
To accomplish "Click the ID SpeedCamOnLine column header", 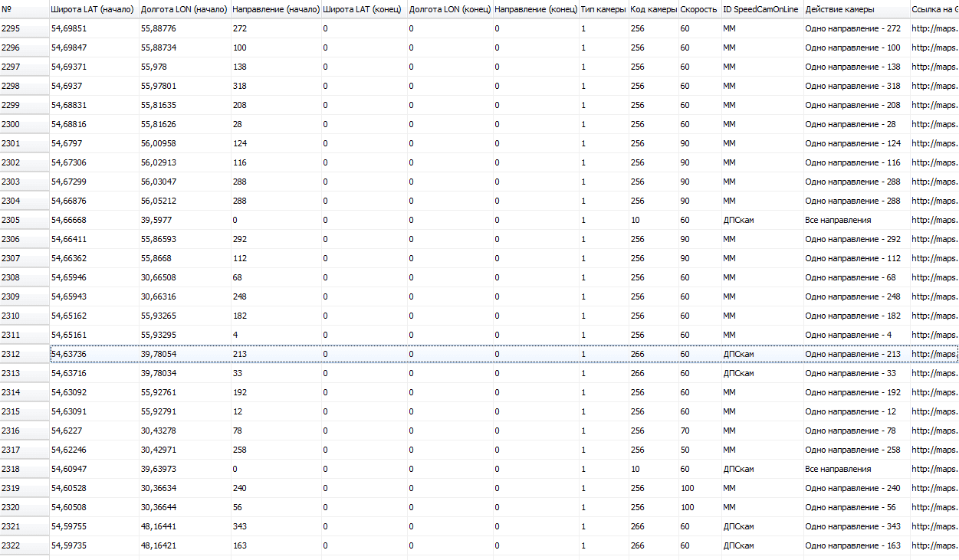I will point(761,9).
